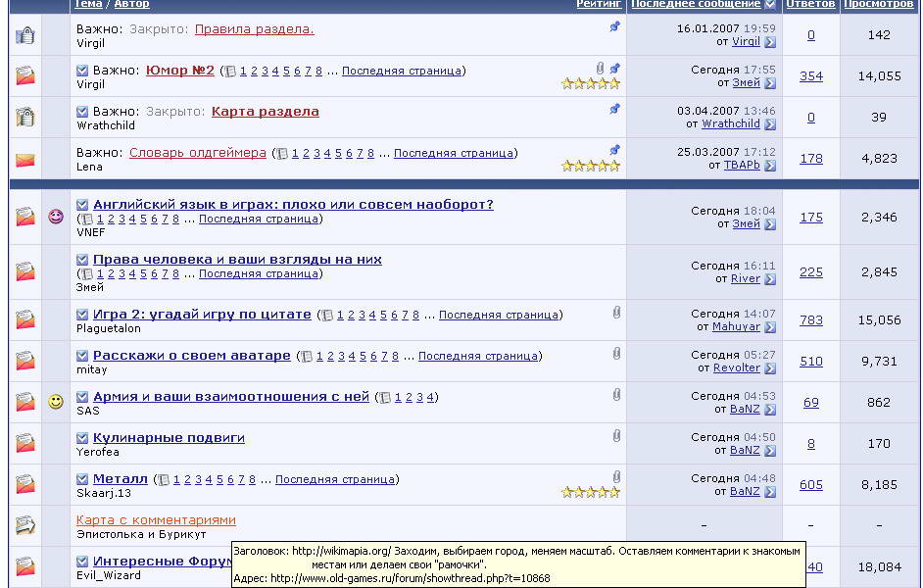Open thread Правила раздела
This screenshot has width=923, height=588.
[255, 29]
